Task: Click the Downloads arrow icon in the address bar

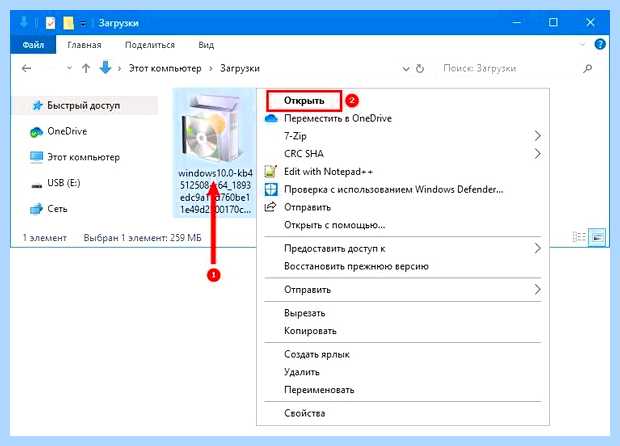Action: tap(105, 68)
